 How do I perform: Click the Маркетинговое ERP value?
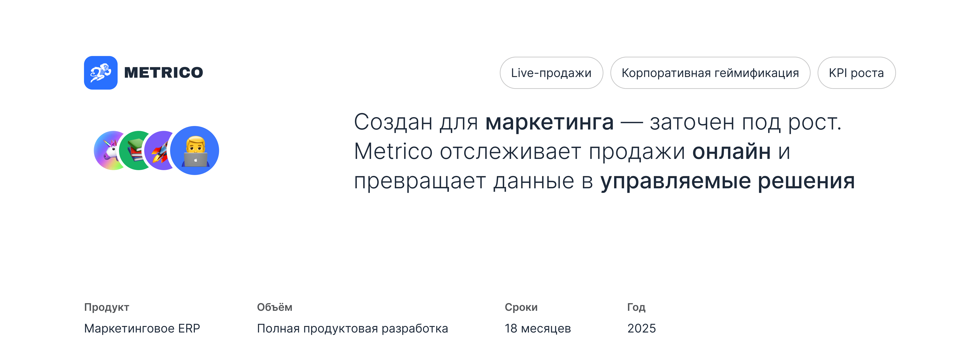point(142,328)
